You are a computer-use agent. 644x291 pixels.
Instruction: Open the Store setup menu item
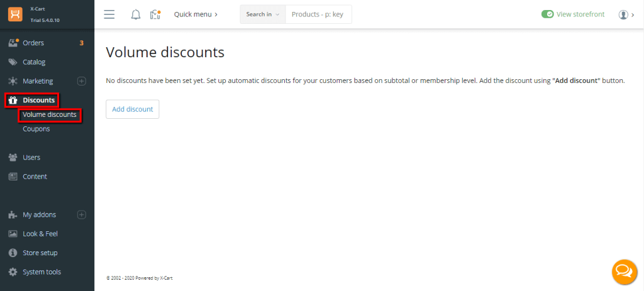[x=40, y=253]
